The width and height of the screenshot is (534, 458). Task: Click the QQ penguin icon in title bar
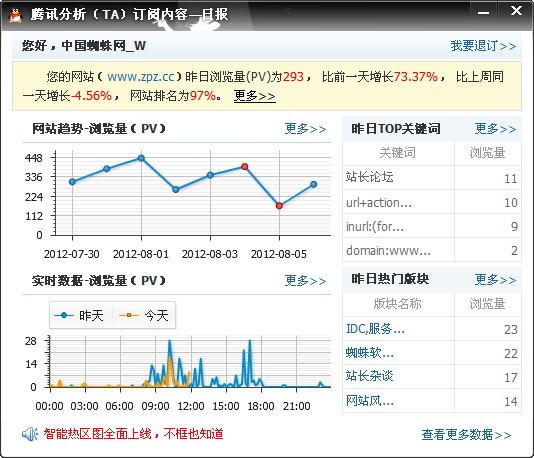(x=15, y=15)
